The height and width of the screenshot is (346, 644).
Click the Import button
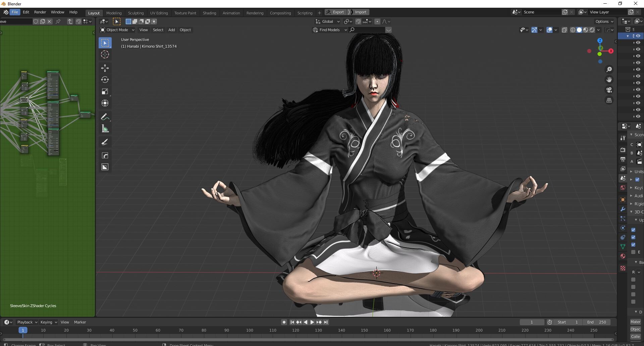click(358, 12)
